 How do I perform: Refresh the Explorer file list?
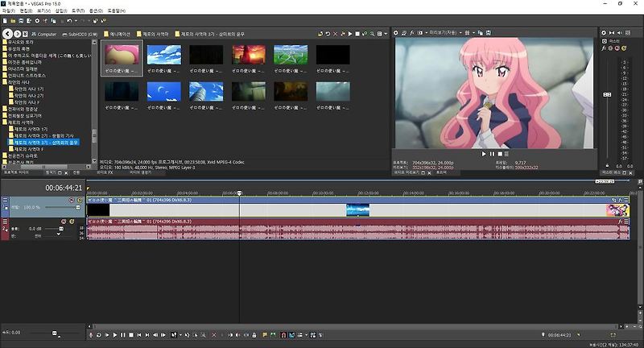pyautogui.click(x=328, y=34)
